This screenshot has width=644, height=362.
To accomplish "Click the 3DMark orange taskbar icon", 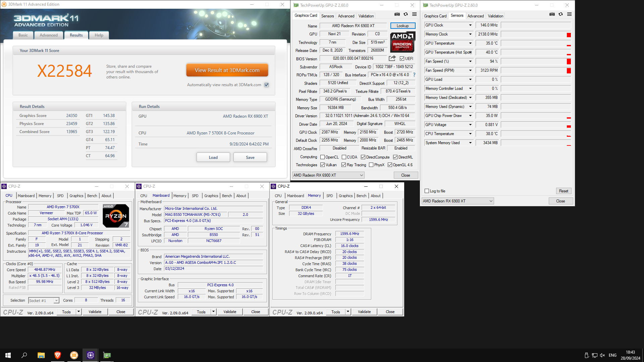I will [74, 355].
